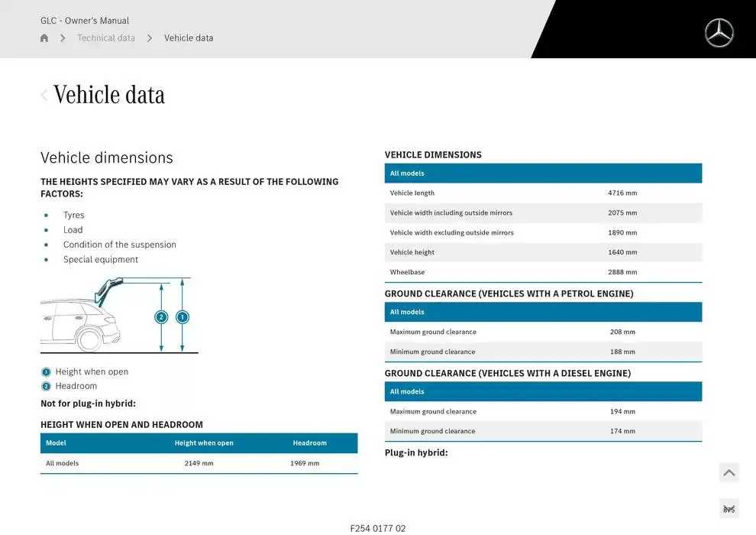Click the back chevron beside Vehicle data heading
The width and height of the screenshot is (756, 535).
tap(44, 95)
